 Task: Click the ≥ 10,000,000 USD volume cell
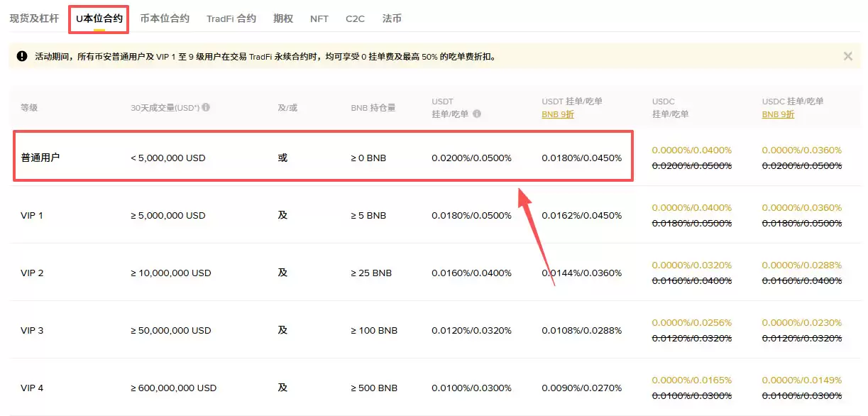[171, 273]
